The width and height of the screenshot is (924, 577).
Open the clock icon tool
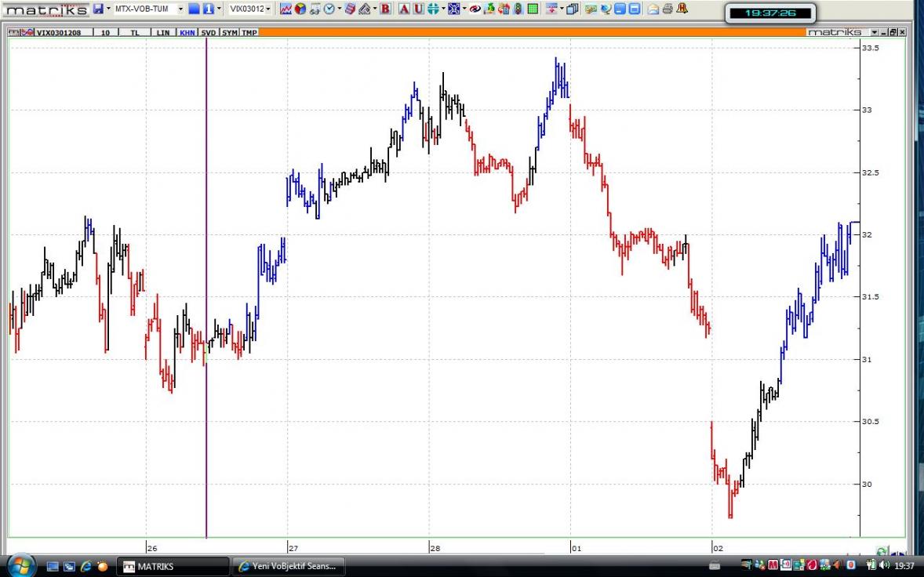coord(329,9)
